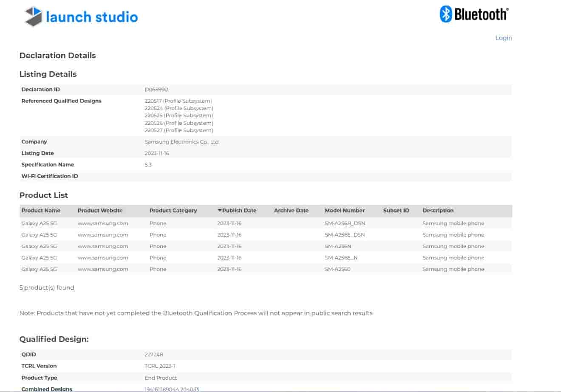Open www.samsung.com link for SM-A256N row
Image resolution: width=561 pixels, height=392 pixels.
(103, 246)
